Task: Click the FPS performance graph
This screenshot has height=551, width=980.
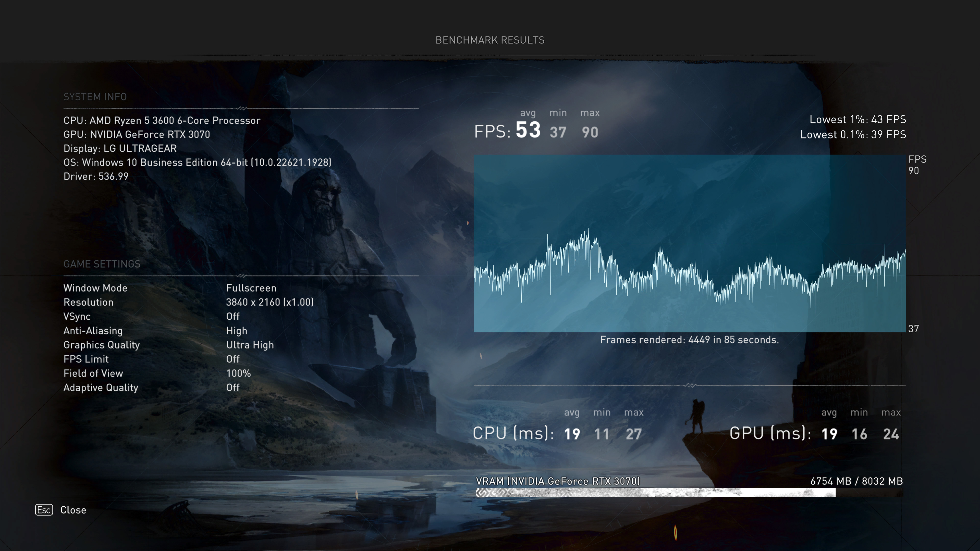Action: pyautogui.click(x=689, y=243)
